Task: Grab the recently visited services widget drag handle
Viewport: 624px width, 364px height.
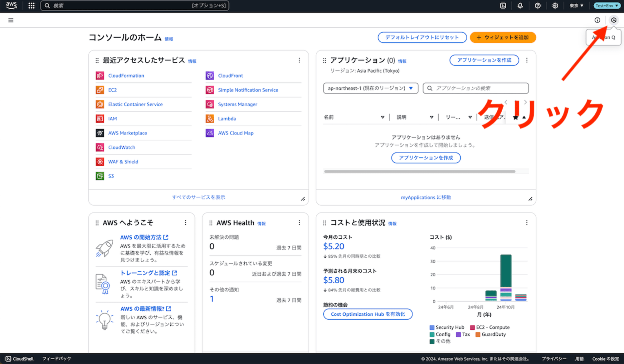Action: pos(97,61)
